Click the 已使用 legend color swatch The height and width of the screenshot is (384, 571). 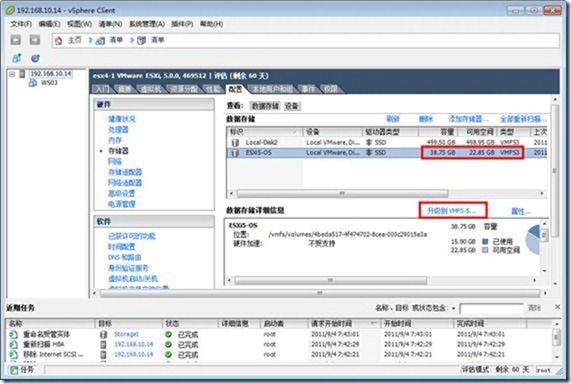[485, 242]
